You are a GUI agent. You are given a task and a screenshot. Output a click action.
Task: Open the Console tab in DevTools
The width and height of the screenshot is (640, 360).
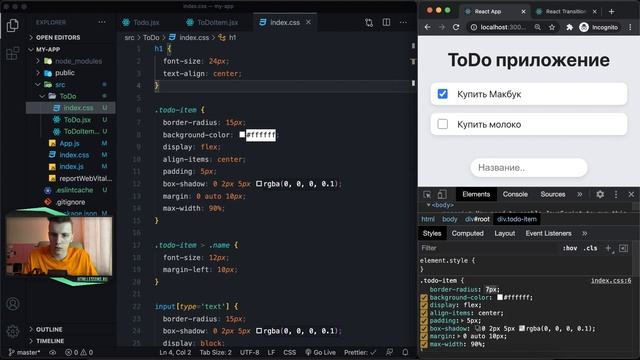515,195
